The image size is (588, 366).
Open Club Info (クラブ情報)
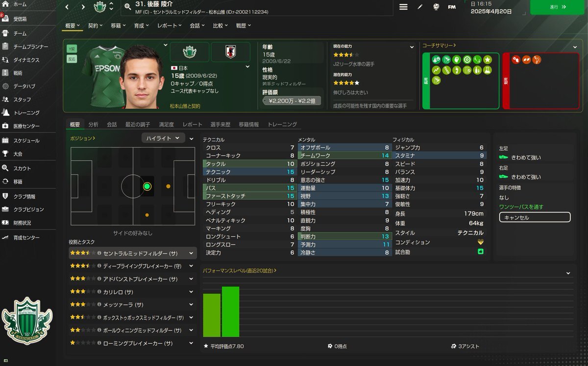[24, 197]
